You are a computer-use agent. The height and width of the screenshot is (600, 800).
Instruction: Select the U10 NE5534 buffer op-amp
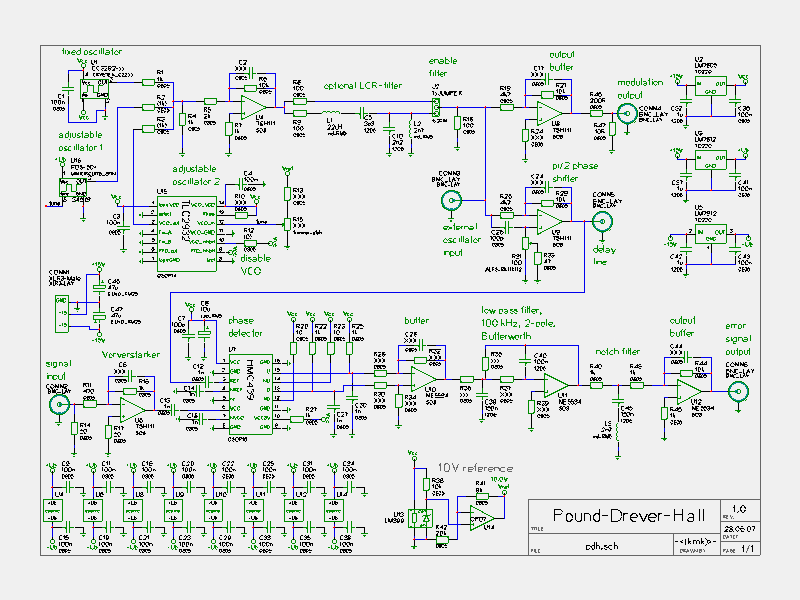click(x=424, y=379)
